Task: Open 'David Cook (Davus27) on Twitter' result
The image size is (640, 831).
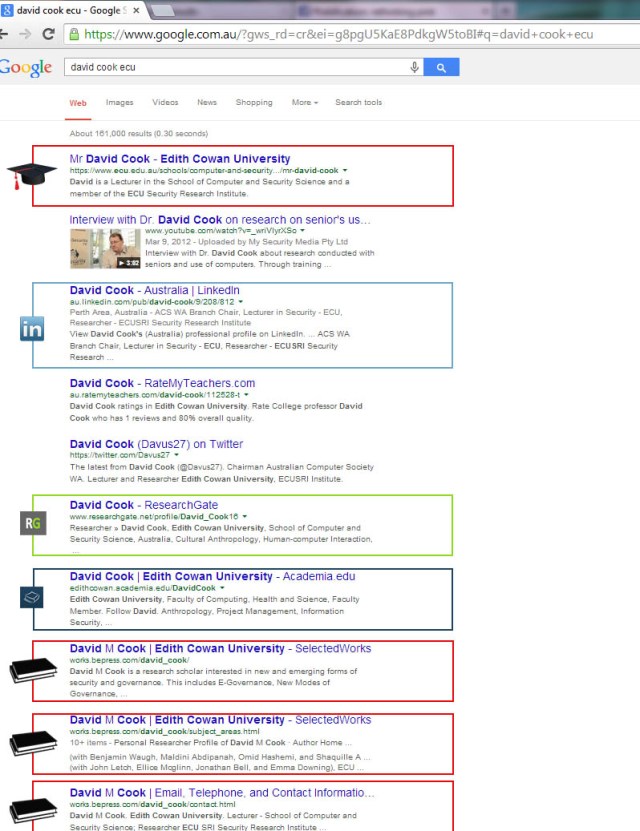Action: click(x=156, y=444)
